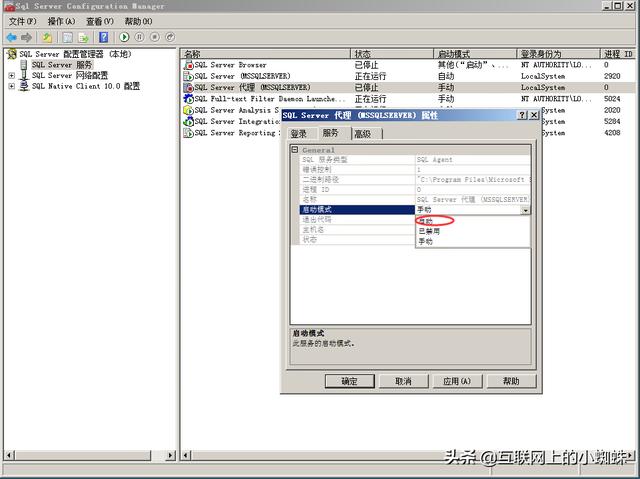
Task: Open Help via the blue question-mark icon
Action: (104, 38)
